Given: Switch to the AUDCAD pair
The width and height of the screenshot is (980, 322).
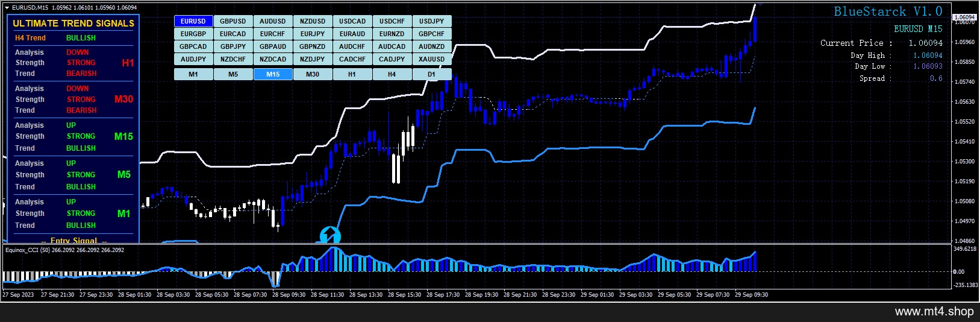Looking at the screenshot, I should 392,46.
